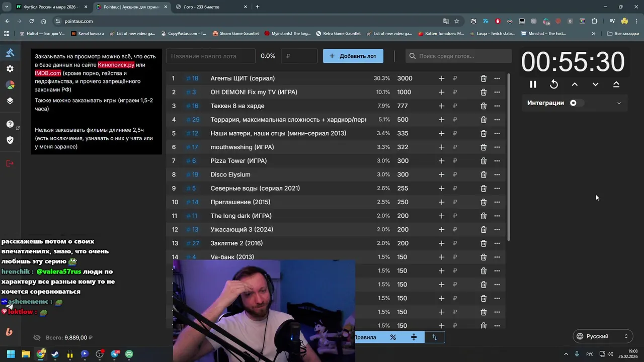This screenshot has width=644, height=362.
Task: Switch to the Футбол России и мира tab
Action: pyautogui.click(x=51, y=7)
